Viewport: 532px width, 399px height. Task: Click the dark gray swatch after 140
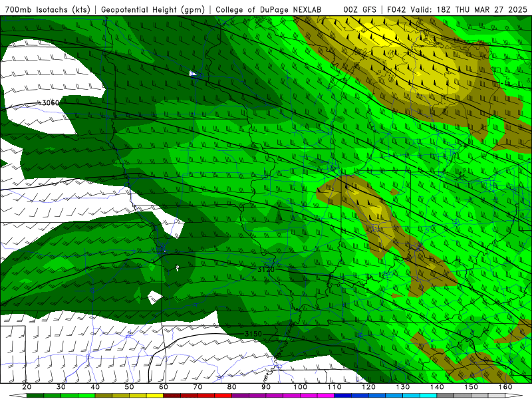(x=446, y=396)
